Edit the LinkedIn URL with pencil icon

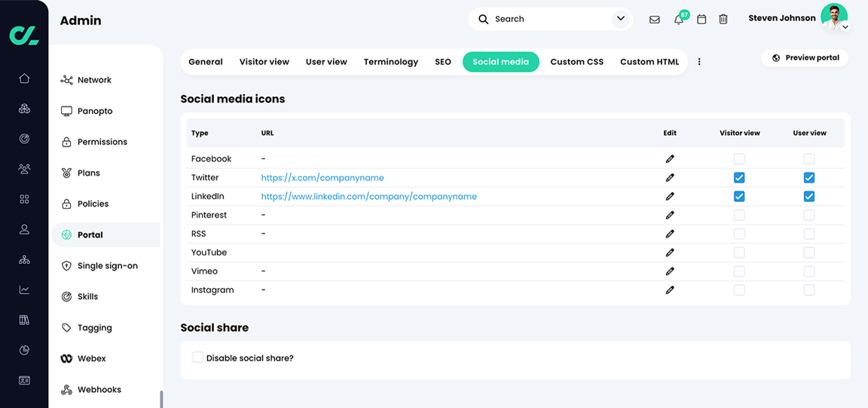click(670, 196)
